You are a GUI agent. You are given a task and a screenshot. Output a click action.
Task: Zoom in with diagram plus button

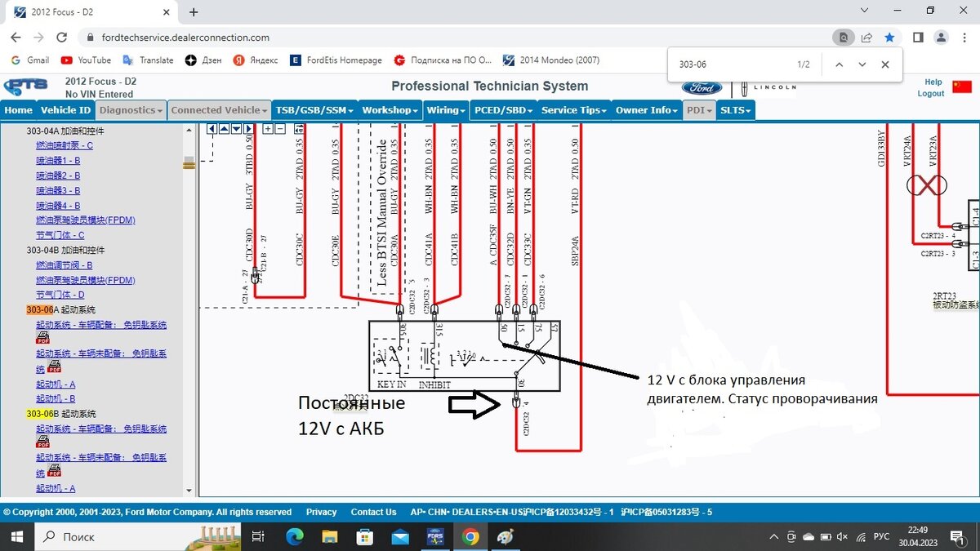pyautogui.click(x=267, y=129)
